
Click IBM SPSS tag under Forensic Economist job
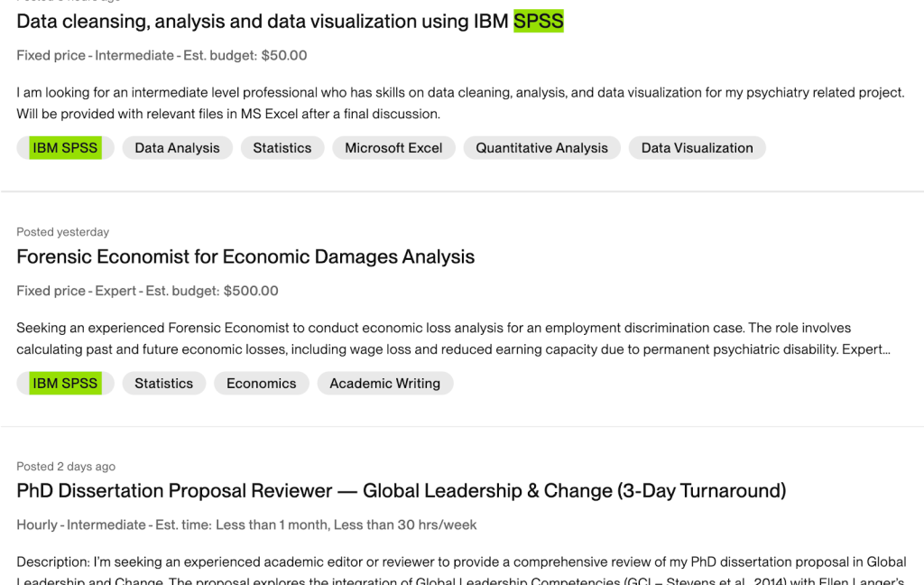65,384
